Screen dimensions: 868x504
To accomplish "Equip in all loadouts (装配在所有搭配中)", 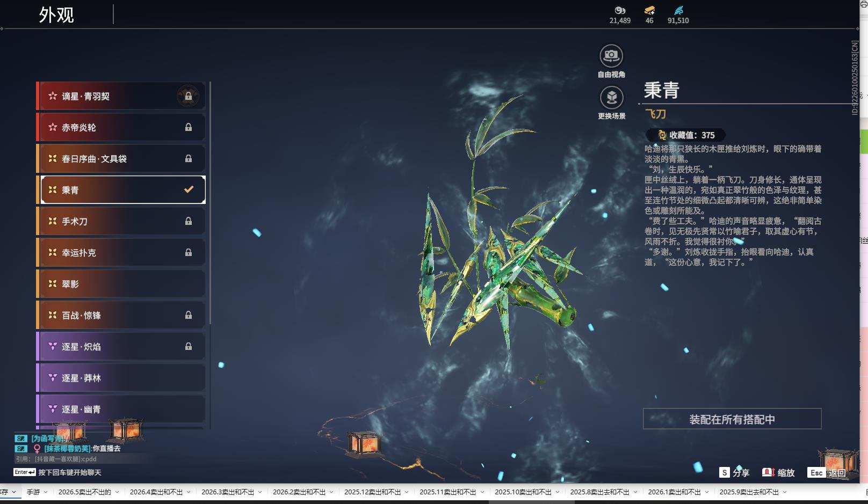I will pos(732,419).
